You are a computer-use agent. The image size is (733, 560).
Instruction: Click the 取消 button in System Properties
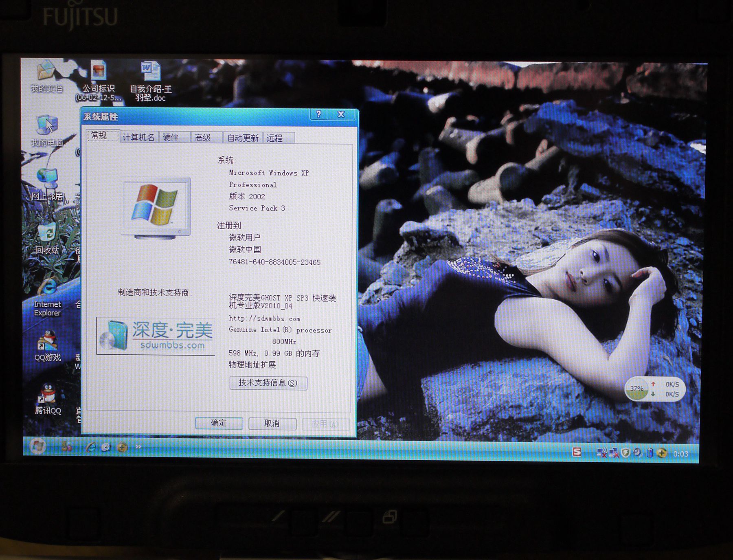click(273, 424)
